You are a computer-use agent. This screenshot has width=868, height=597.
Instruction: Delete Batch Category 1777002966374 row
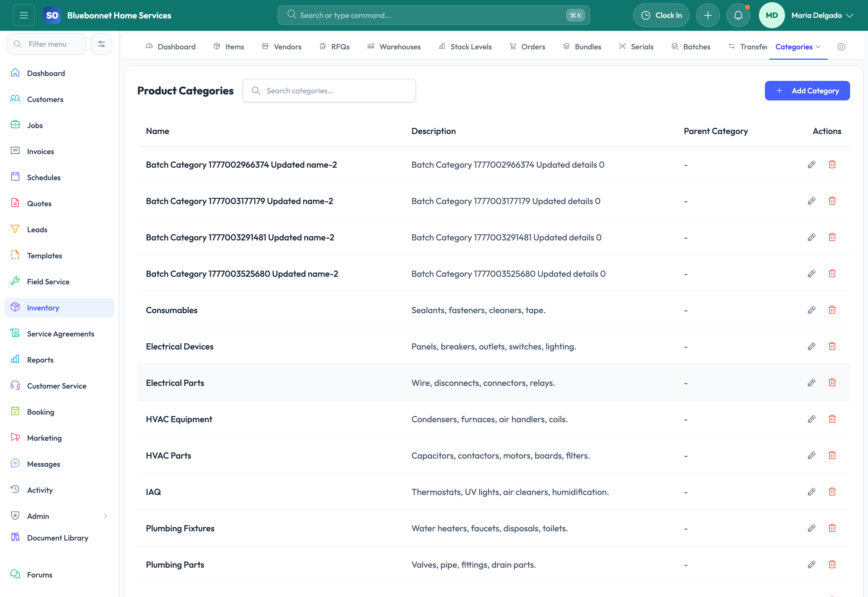pos(832,165)
